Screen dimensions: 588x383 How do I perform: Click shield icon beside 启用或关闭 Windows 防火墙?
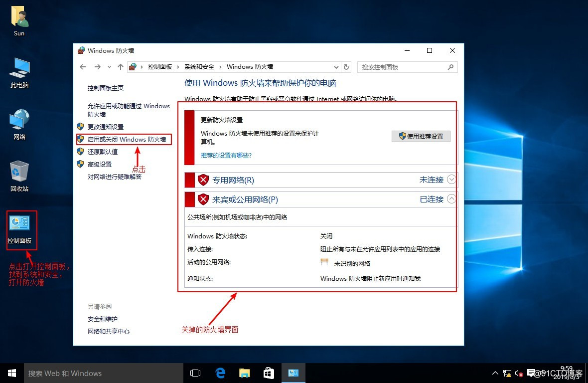[80, 139]
